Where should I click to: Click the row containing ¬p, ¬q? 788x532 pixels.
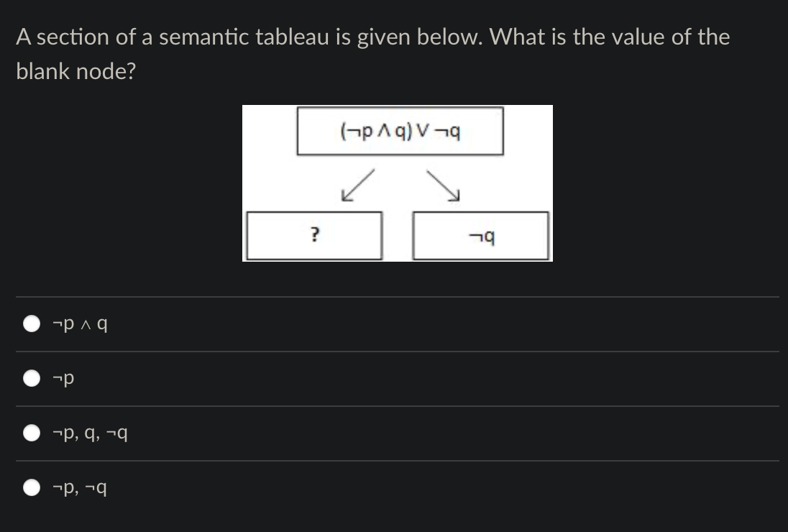pos(394,487)
